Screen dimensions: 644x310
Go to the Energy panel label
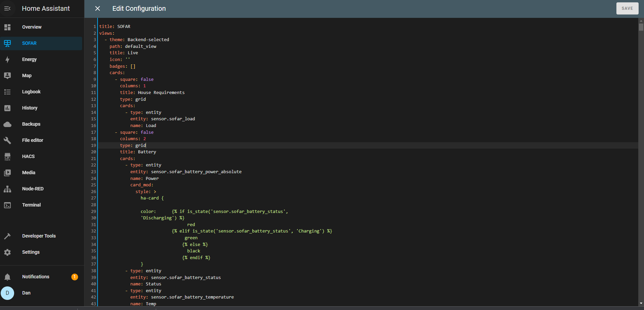[x=29, y=59]
